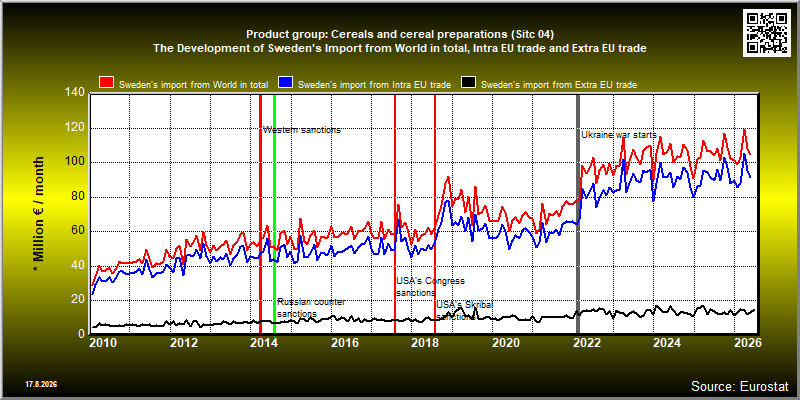800x400 pixels.
Task: Select "Sweden's import from Extra EU trade" legend label
Action: point(559,85)
